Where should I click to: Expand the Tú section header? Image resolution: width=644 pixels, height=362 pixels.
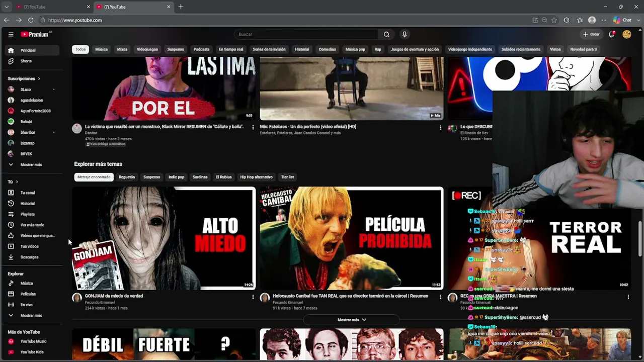(x=13, y=182)
